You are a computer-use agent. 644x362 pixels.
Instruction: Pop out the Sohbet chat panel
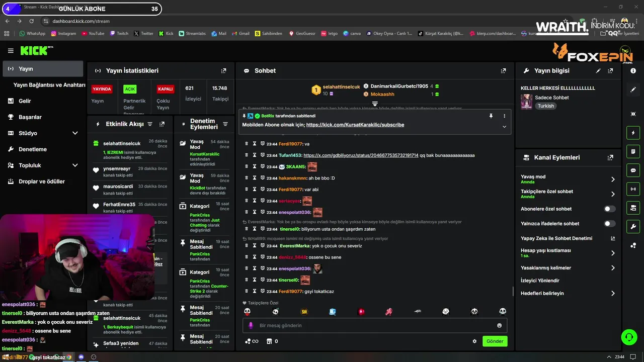coord(503,71)
